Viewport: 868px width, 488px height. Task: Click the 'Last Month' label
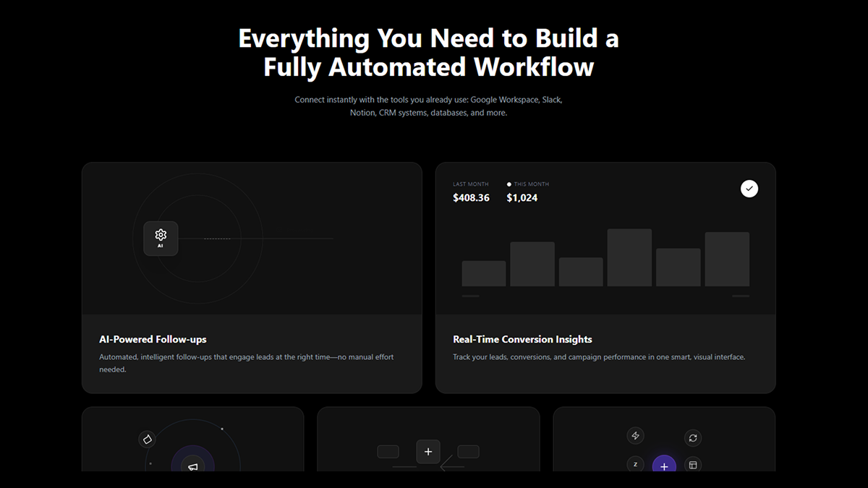pyautogui.click(x=470, y=184)
